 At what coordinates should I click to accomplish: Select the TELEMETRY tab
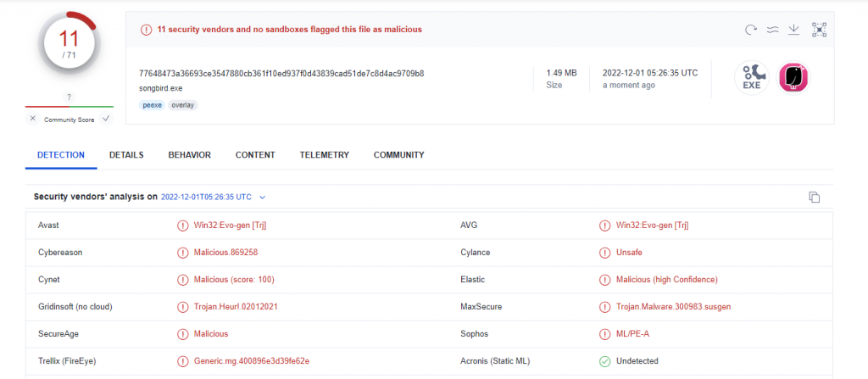click(324, 155)
